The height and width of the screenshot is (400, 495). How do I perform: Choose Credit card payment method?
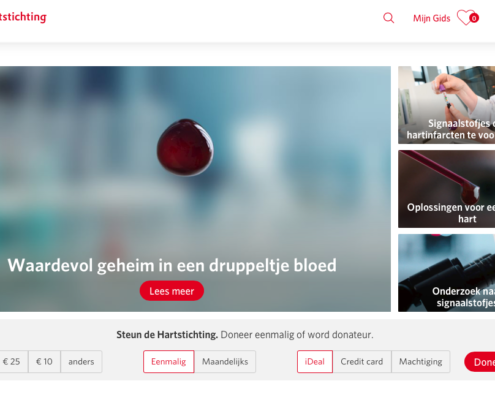[x=362, y=362]
